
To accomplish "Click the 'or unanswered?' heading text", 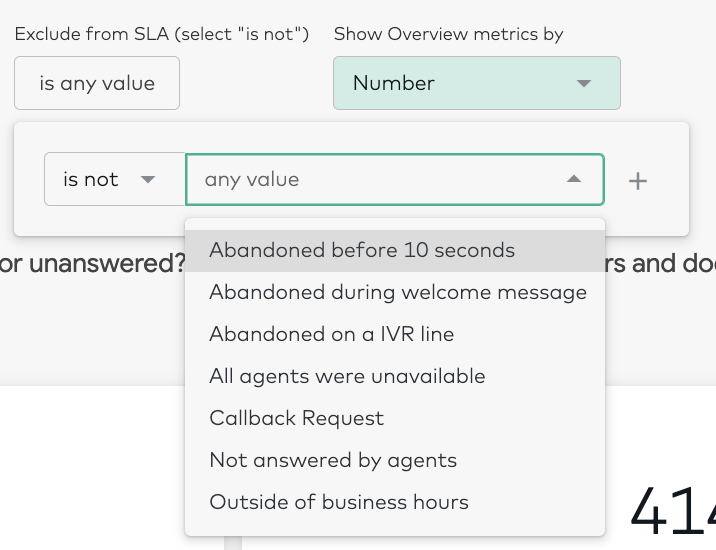I will click(92, 264).
